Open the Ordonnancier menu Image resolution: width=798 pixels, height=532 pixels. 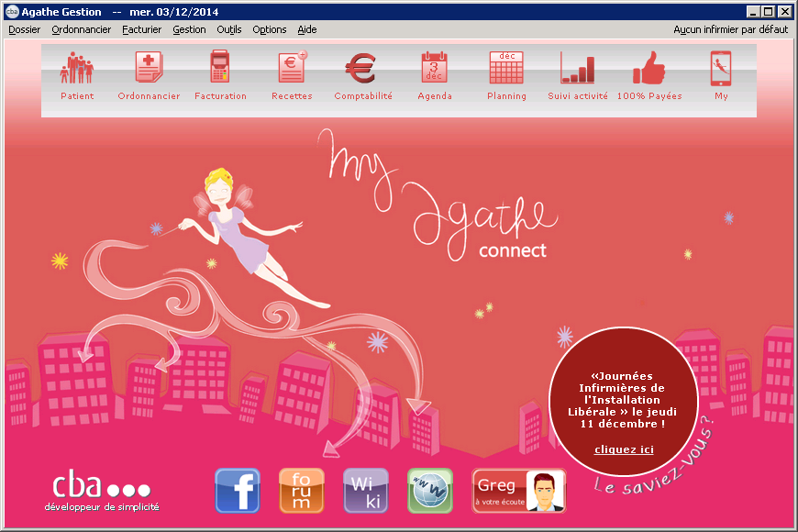coord(82,29)
